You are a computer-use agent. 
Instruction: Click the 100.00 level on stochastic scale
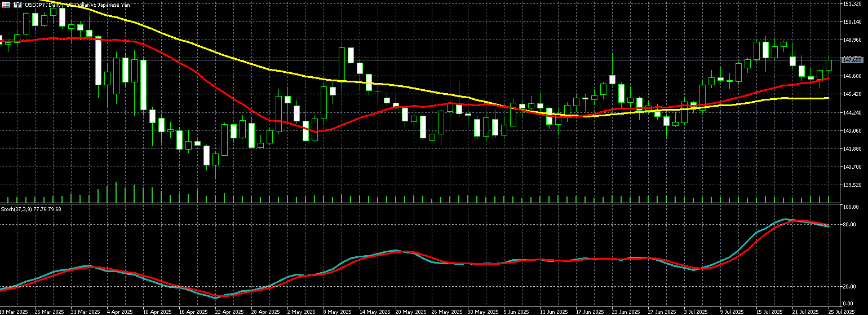coord(851,207)
